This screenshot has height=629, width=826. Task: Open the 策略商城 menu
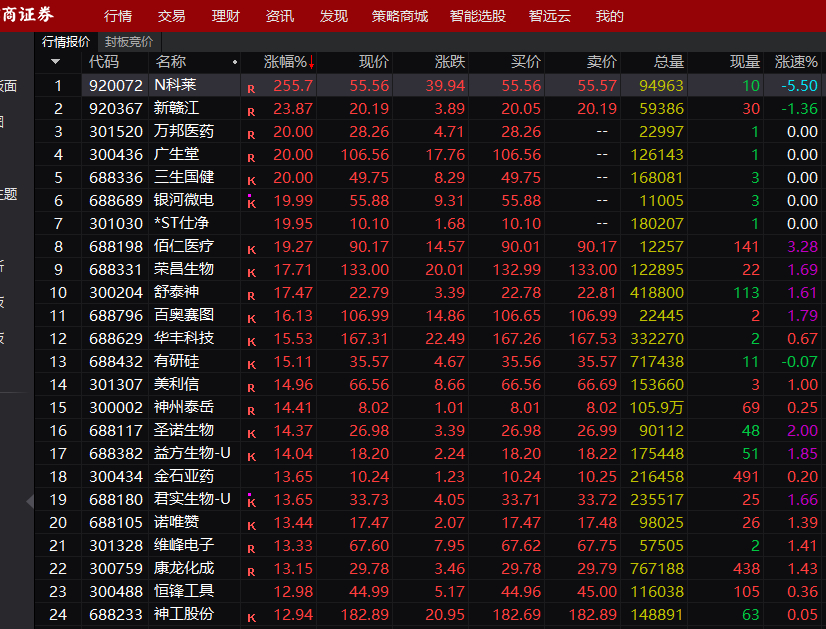(400, 16)
